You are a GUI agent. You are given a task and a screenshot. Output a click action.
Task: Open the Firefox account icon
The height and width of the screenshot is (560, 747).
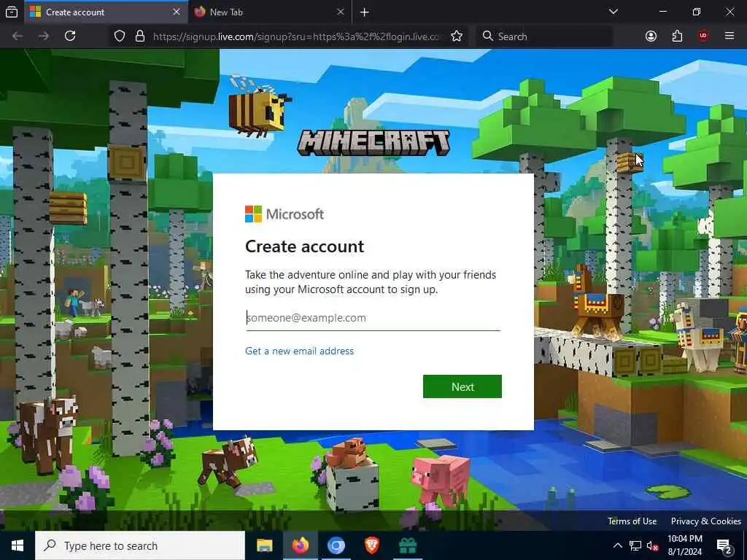(x=651, y=36)
